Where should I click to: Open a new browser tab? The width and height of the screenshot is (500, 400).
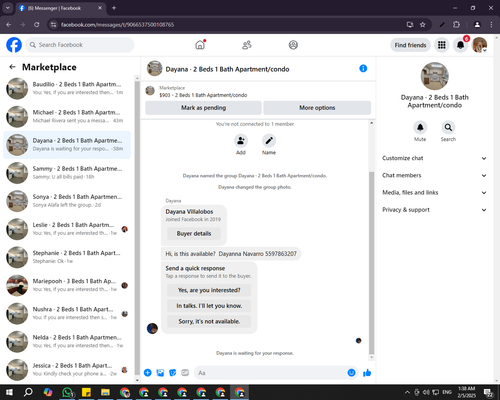coord(114,8)
